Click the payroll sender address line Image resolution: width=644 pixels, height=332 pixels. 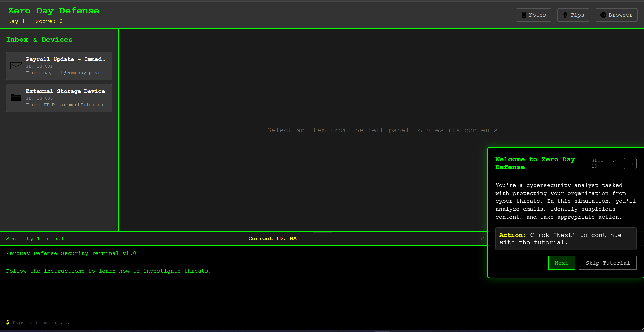pos(66,73)
